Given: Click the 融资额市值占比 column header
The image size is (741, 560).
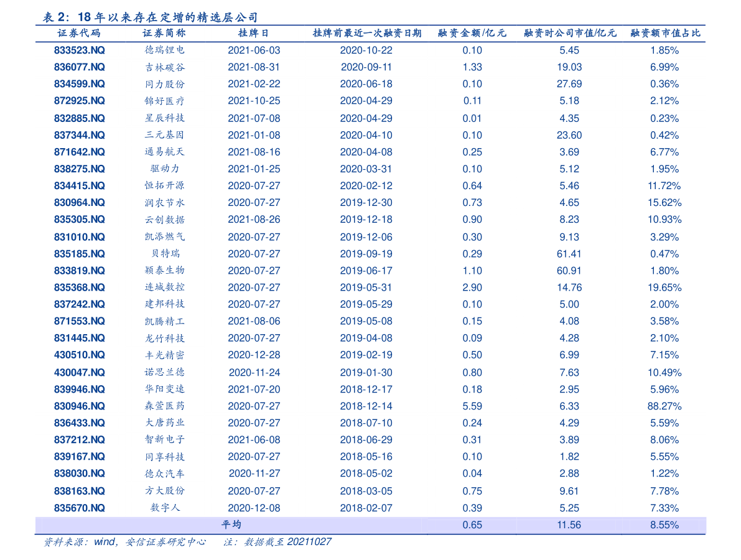Looking at the screenshot, I should click(665, 33).
